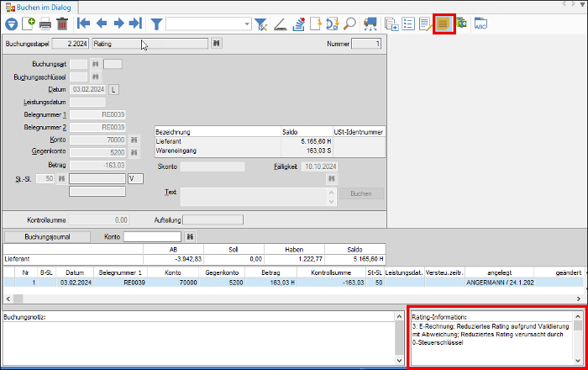The image size is (588, 370).
Task: Click the angle eraser icon in toolbar
Action: click(281, 24)
